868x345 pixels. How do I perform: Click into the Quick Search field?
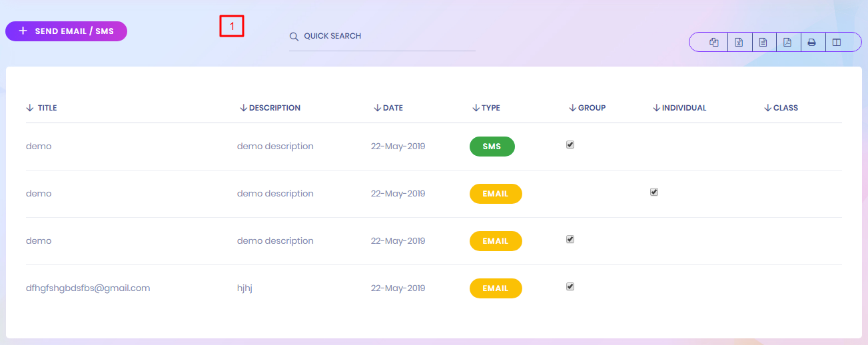[386, 37]
